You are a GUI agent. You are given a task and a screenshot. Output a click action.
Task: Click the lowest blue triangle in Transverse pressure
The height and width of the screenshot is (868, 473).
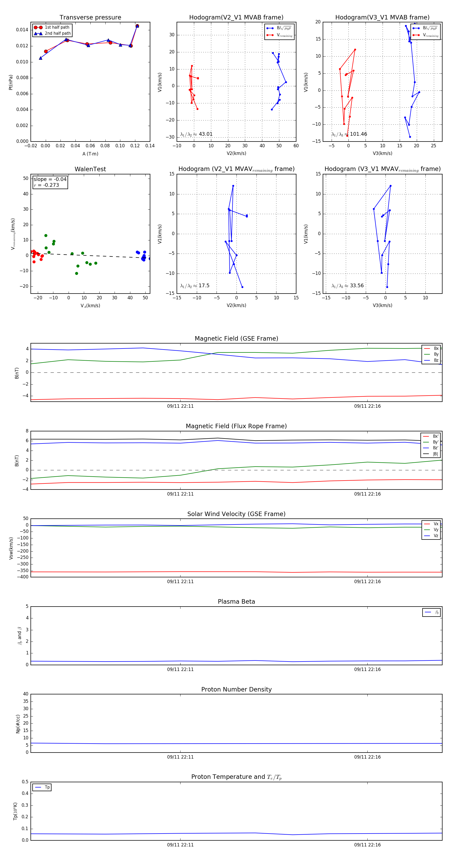tap(40, 58)
